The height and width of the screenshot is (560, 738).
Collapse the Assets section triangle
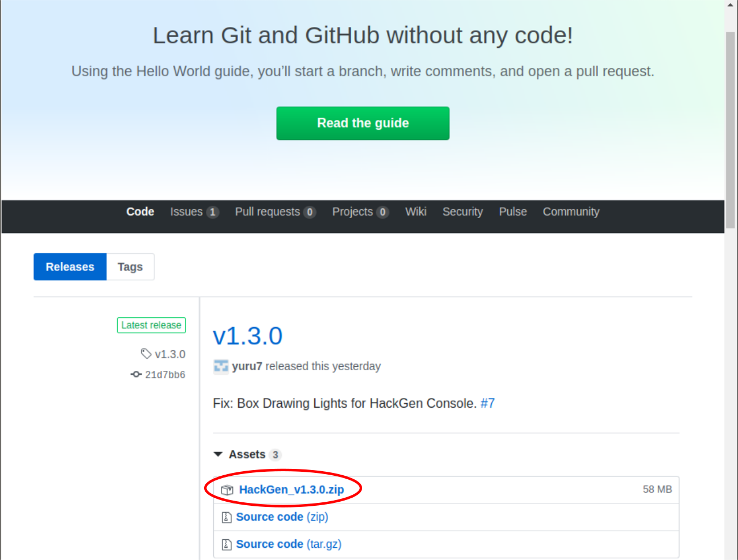point(218,454)
